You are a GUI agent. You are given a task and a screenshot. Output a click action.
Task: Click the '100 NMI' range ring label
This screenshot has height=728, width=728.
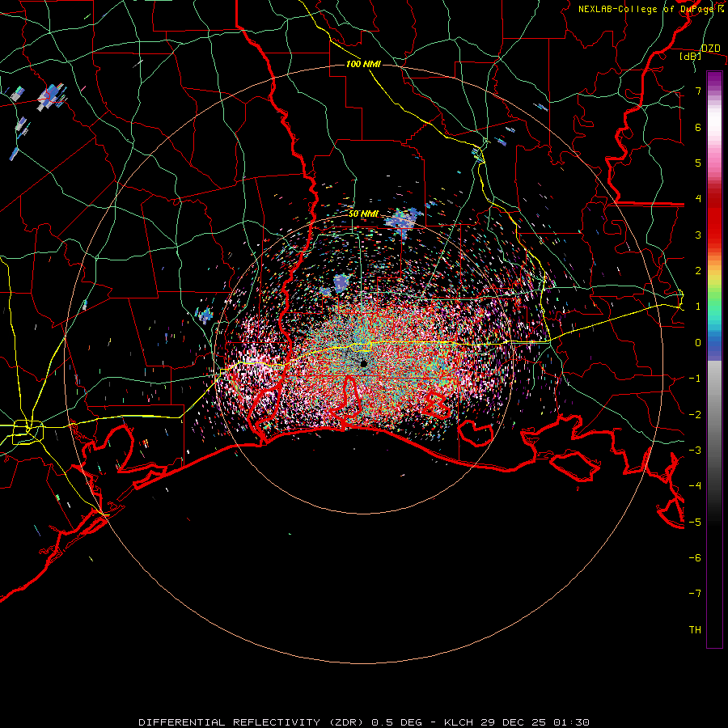[x=363, y=64]
